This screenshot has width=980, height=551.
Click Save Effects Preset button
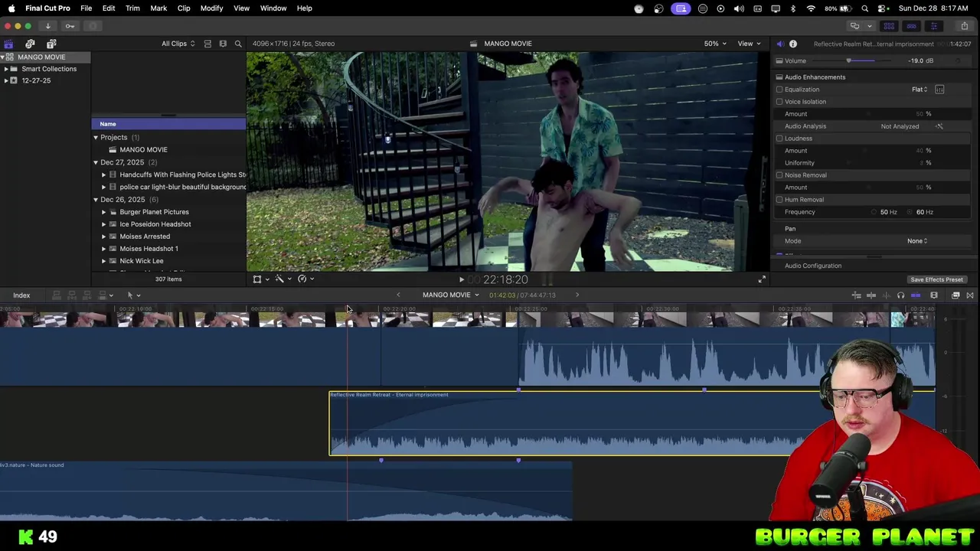click(x=936, y=280)
